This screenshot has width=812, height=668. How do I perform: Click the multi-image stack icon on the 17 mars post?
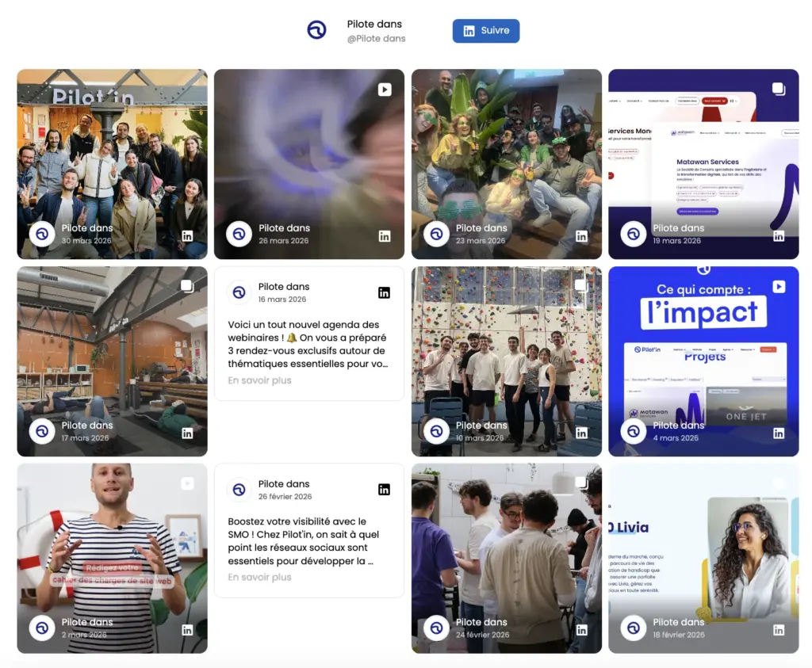(187, 286)
